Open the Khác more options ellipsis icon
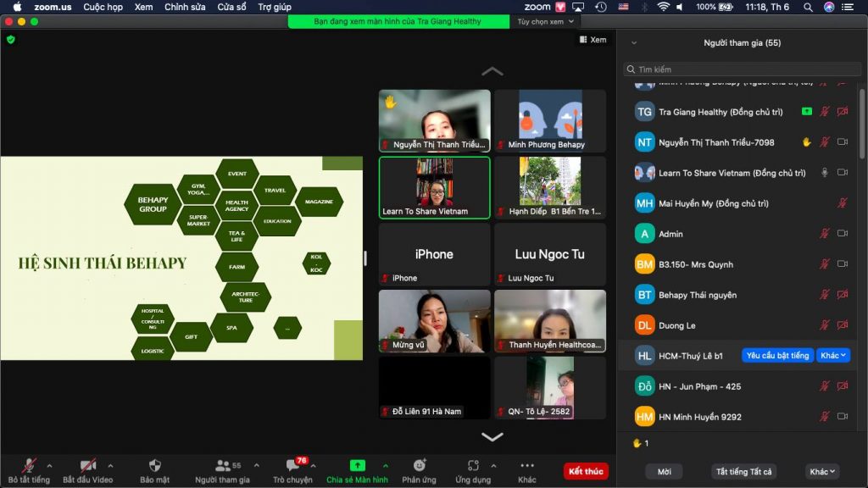The height and width of the screenshot is (488, 868). 527,465
